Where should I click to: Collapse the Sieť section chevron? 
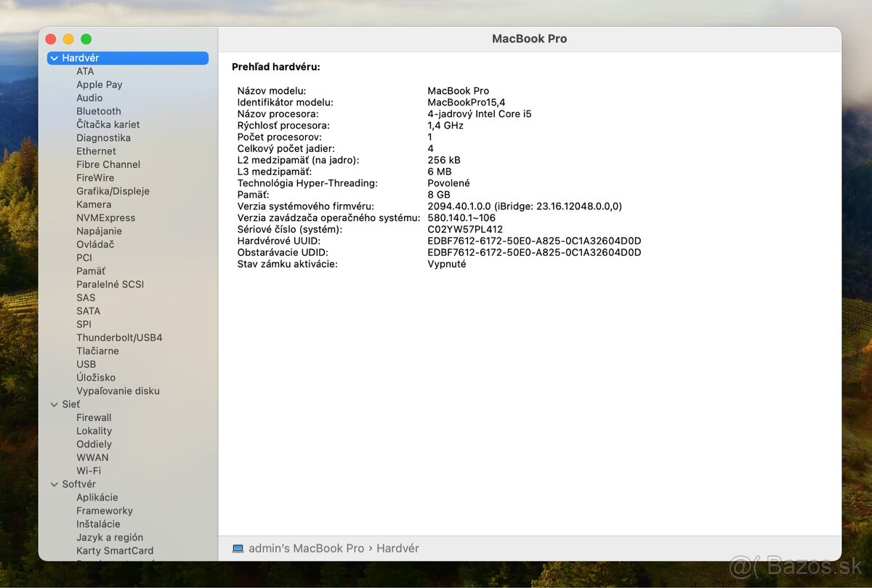tap(54, 404)
